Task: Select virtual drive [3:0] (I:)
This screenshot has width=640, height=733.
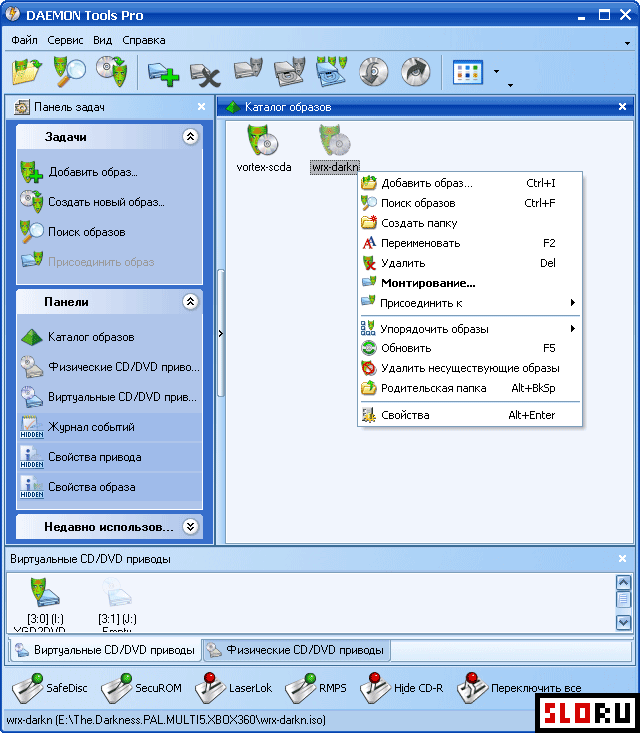Action: pyautogui.click(x=45, y=603)
